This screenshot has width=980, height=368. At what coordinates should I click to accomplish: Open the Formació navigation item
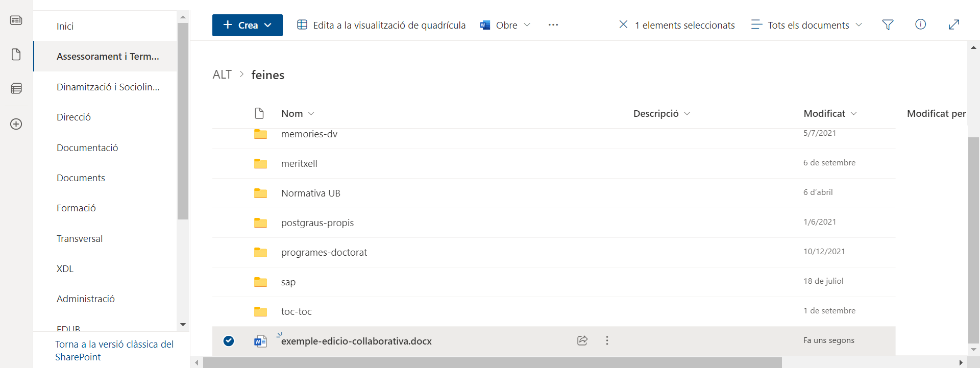[76, 208]
